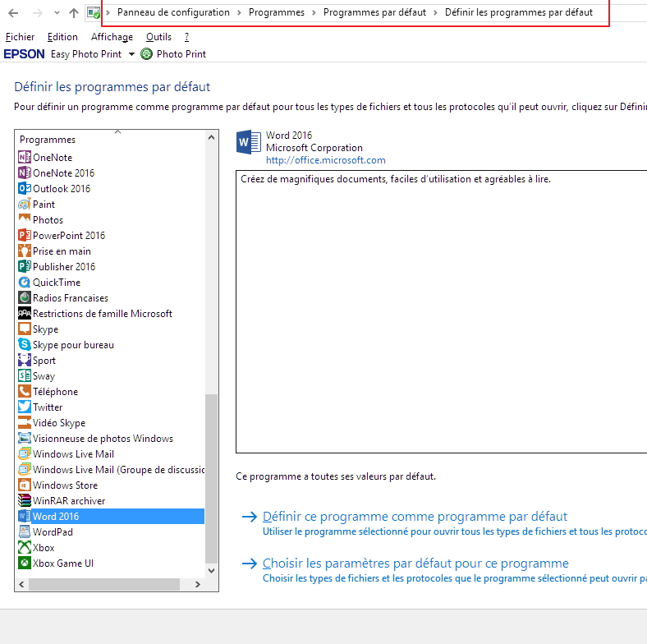Click the scroll up arrow in list
The image size is (647, 644).
(x=211, y=137)
